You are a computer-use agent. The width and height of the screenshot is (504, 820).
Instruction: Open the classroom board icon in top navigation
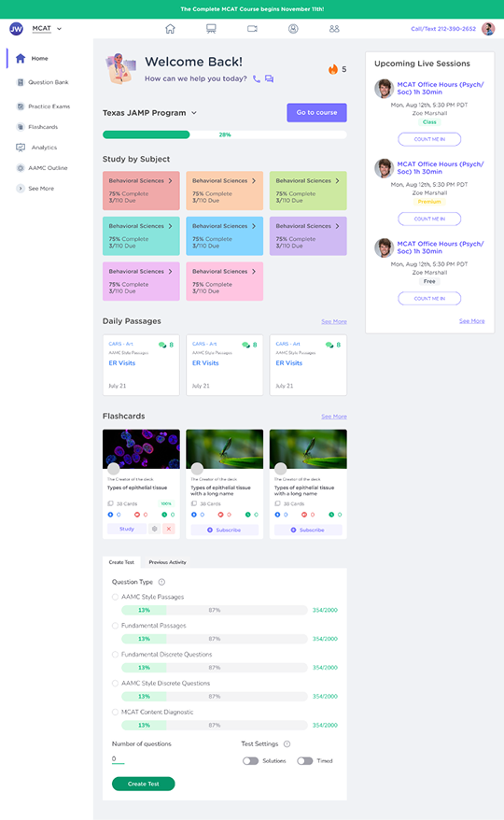[x=211, y=29]
